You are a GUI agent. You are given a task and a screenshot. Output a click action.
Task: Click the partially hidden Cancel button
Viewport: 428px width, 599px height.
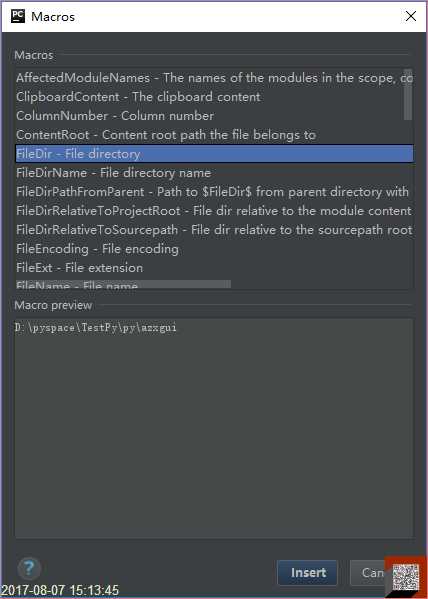click(x=369, y=573)
